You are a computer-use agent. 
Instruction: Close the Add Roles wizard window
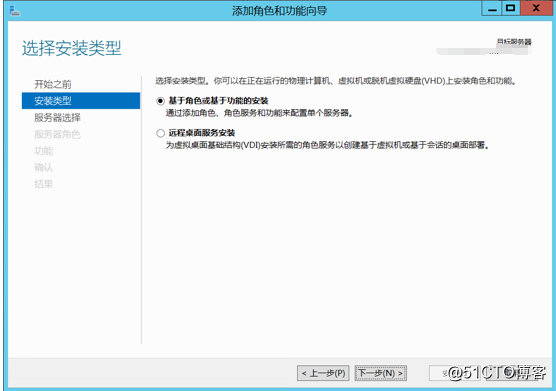tap(536, 9)
